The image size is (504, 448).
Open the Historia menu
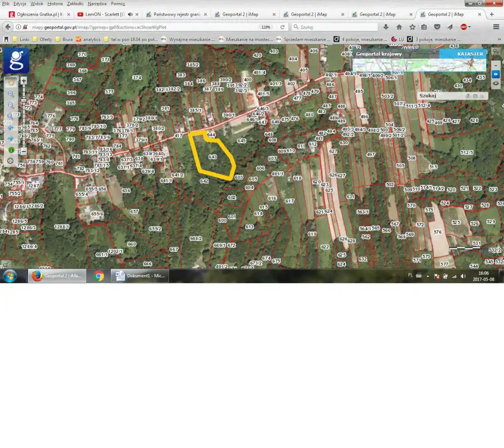click(x=55, y=3)
